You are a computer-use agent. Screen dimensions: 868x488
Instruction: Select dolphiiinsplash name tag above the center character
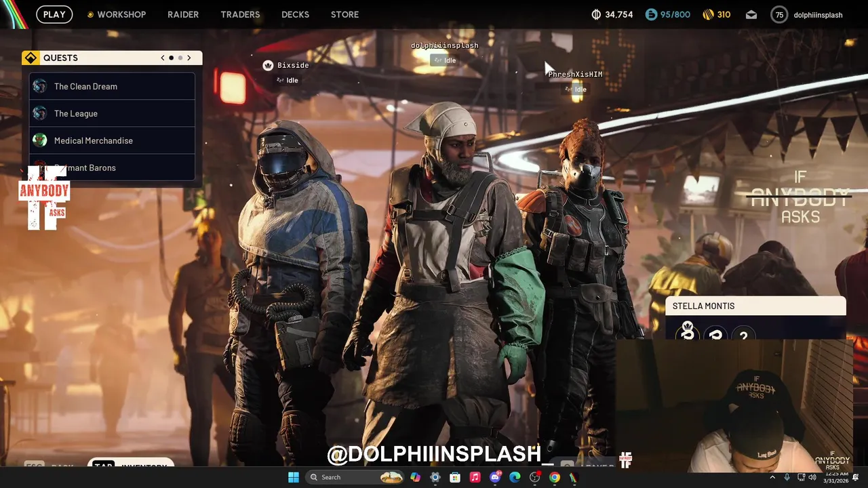pyautogui.click(x=445, y=45)
